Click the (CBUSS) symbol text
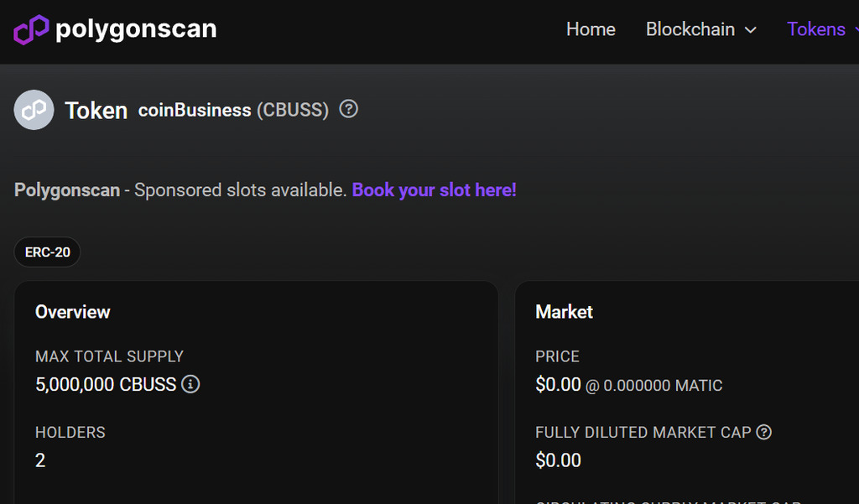This screenshot has height=504, width=859. tap(293, 110)
